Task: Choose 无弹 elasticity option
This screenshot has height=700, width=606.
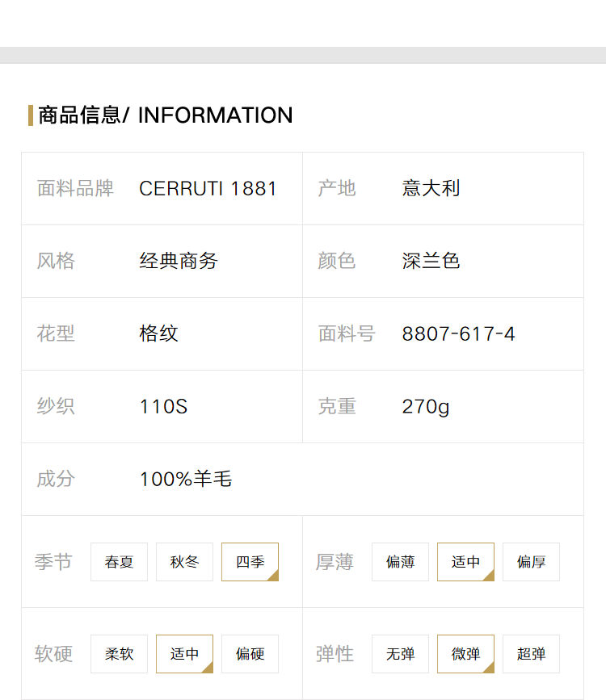Action: [x=401, y=653]
